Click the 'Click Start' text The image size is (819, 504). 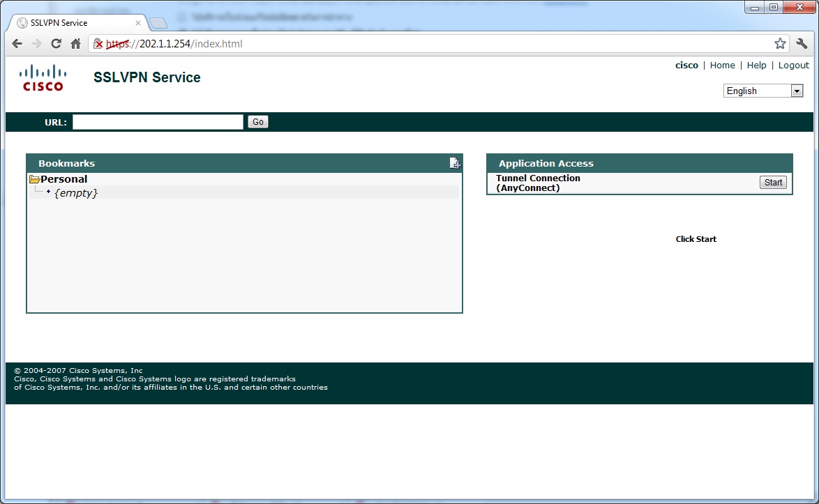[x=696, y=239]
